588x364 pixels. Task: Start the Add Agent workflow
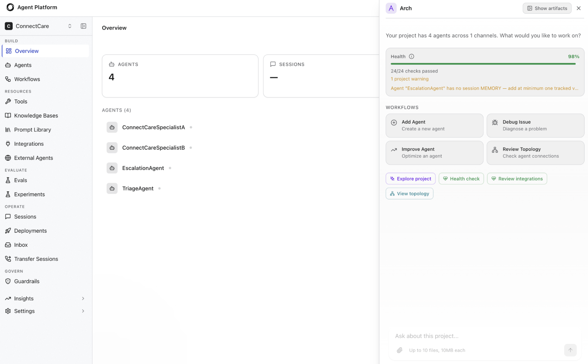click(434, 126)
